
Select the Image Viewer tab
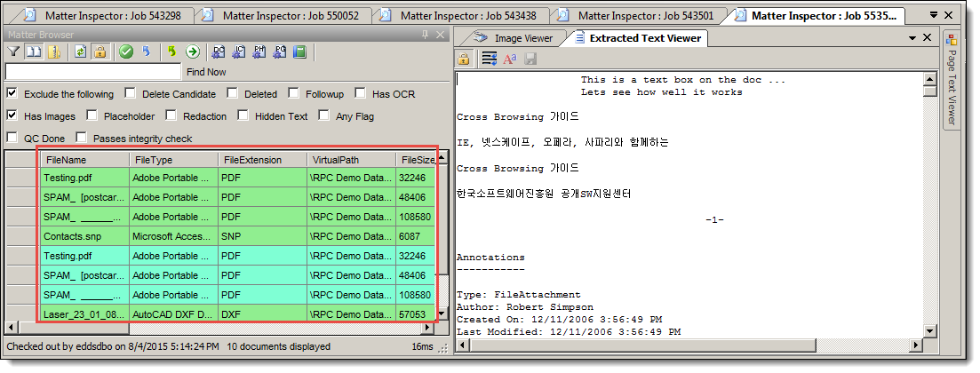pyautogui.click(x=515, y=38)
